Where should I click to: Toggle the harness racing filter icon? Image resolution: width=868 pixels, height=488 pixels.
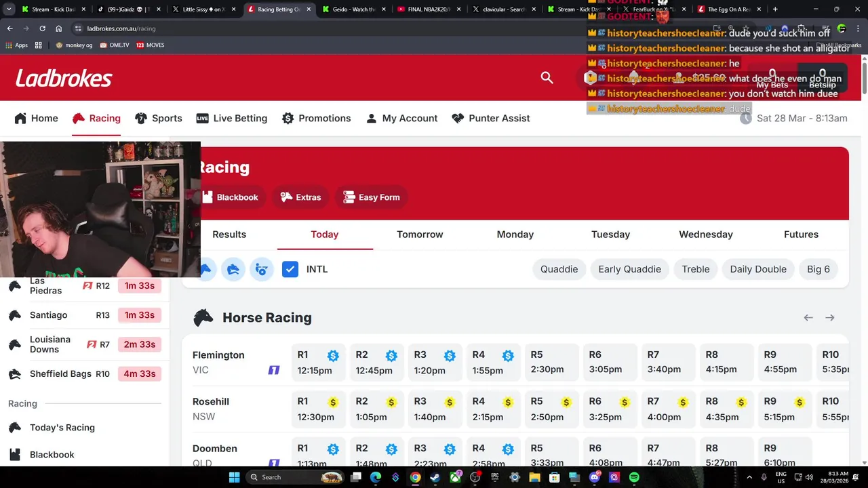point(262,270)
